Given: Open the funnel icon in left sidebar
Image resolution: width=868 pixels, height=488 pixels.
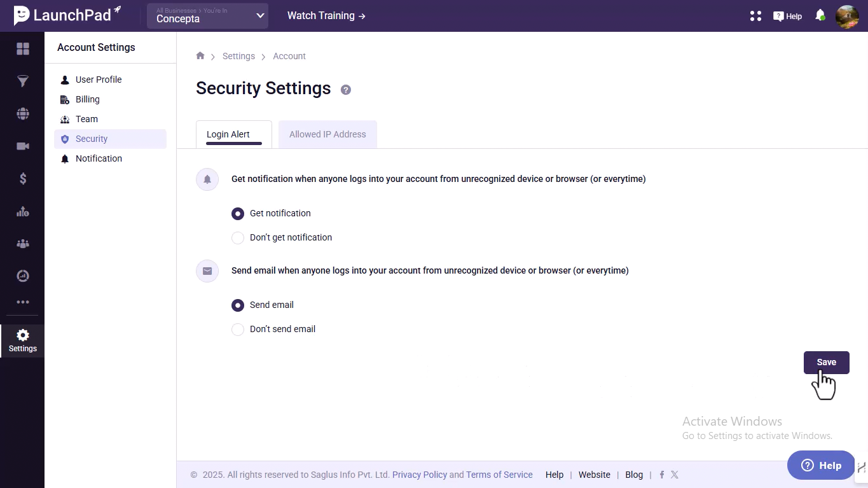Looking at the screenshot, I should click(x=23, y=81).
